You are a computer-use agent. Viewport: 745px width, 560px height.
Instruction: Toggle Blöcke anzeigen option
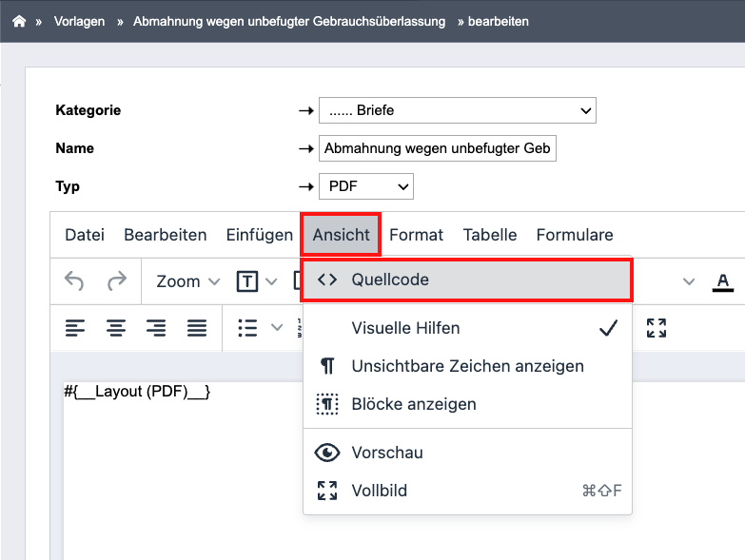tap(467, 404)
